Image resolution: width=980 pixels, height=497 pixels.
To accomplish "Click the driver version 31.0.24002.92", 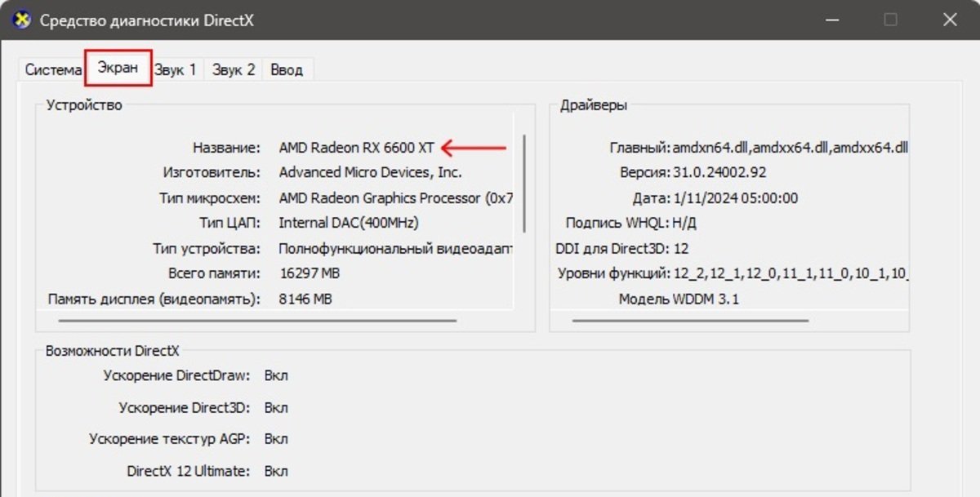I will coord(719,172).
